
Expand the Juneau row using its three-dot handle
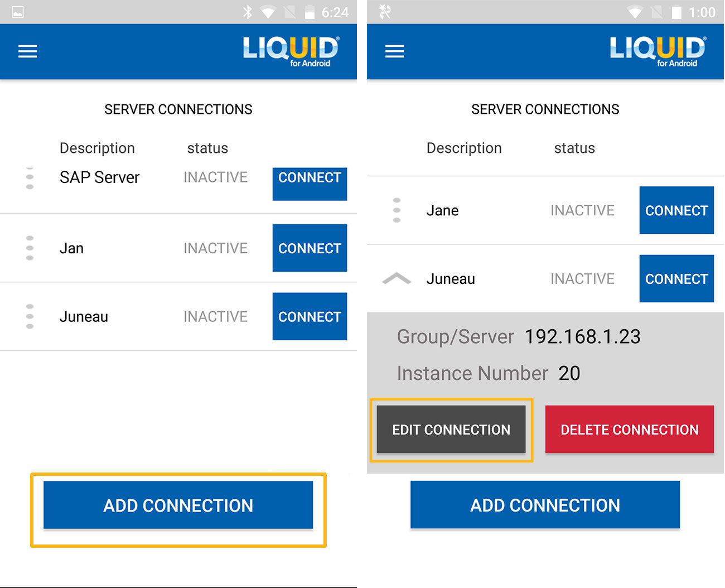point(30,316)
